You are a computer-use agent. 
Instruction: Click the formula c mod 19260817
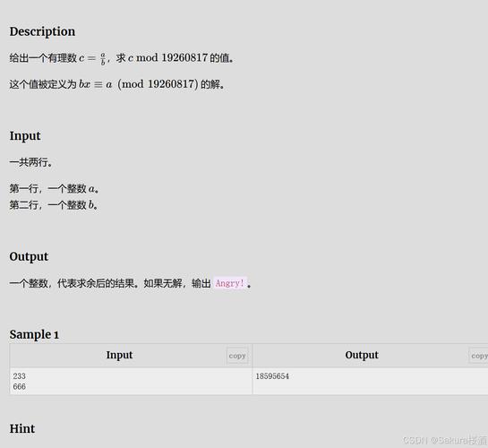167,58
